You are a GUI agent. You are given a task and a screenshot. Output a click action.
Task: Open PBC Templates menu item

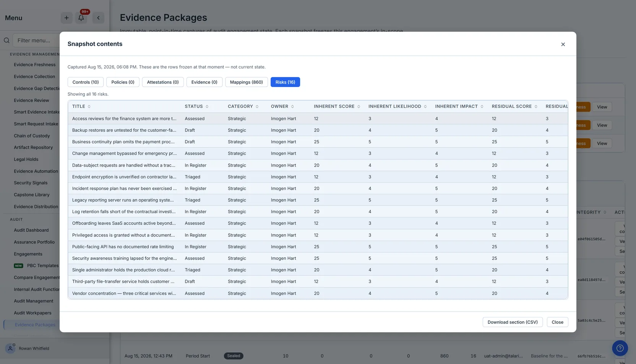coord(43,266)
